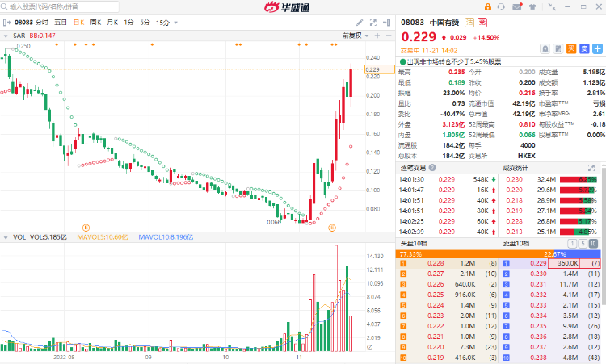Click announcement about 5.45% share placement
606x364 pixels.
click(454, 61)
